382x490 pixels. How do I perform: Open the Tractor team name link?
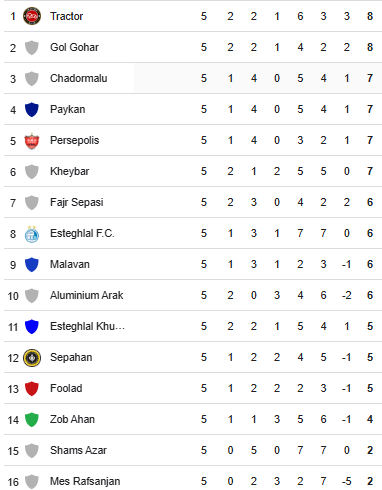(66, 16)
